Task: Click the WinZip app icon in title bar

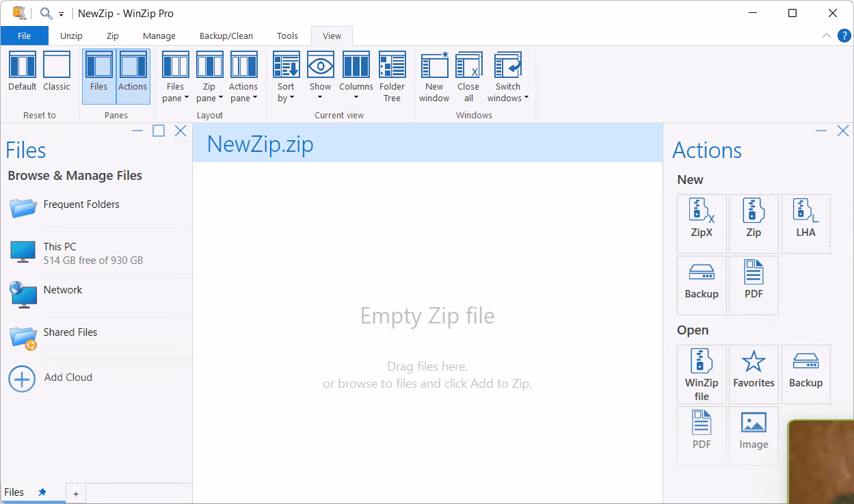Action: 18,13
